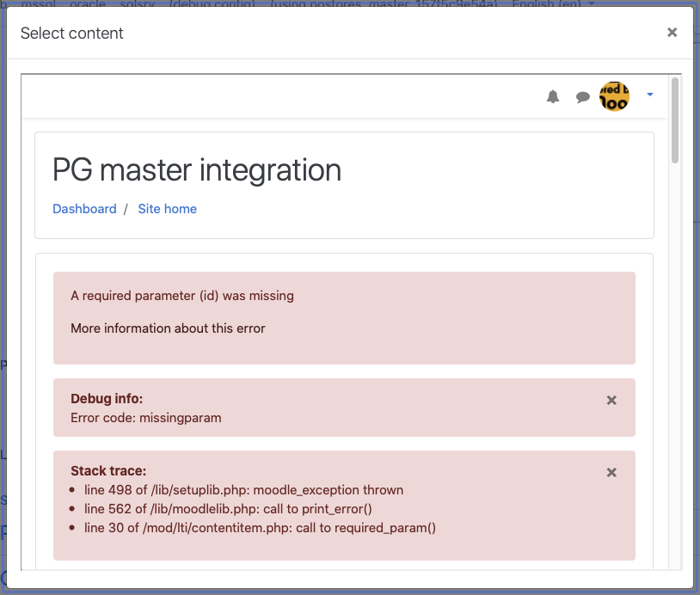Click the vertical scrollbar in the content frame

[x=675, y=120]
